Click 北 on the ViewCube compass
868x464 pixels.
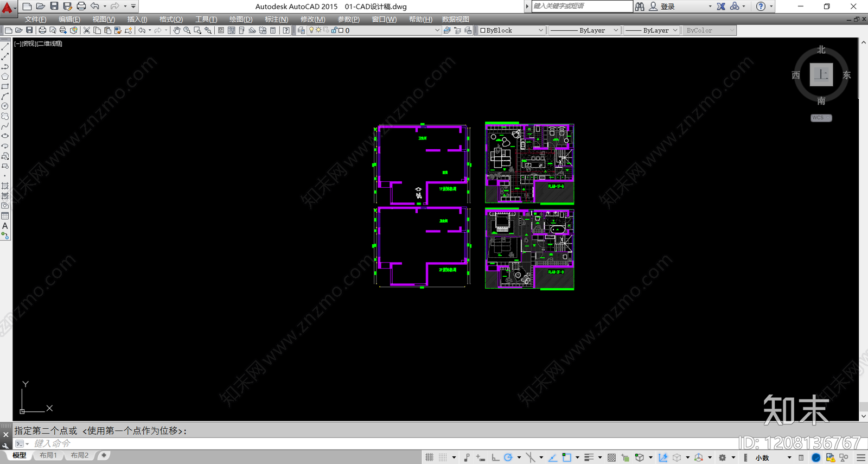coord(821,49)
